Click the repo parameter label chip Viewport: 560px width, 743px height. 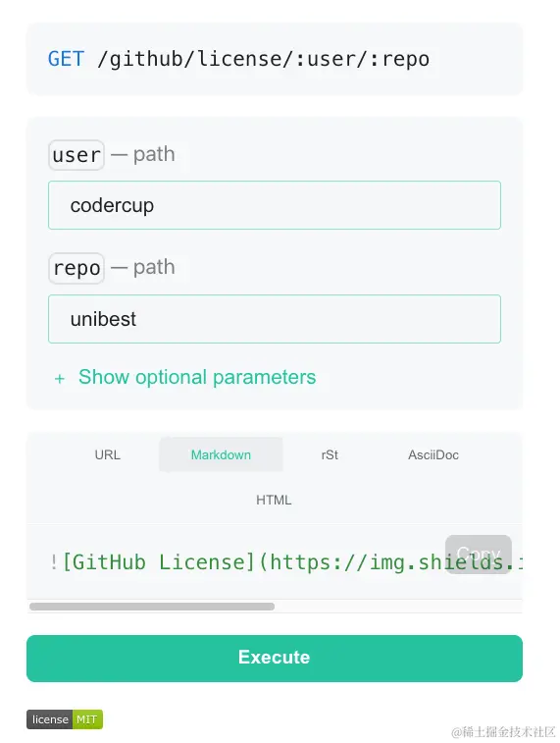(x=76, y=268)
